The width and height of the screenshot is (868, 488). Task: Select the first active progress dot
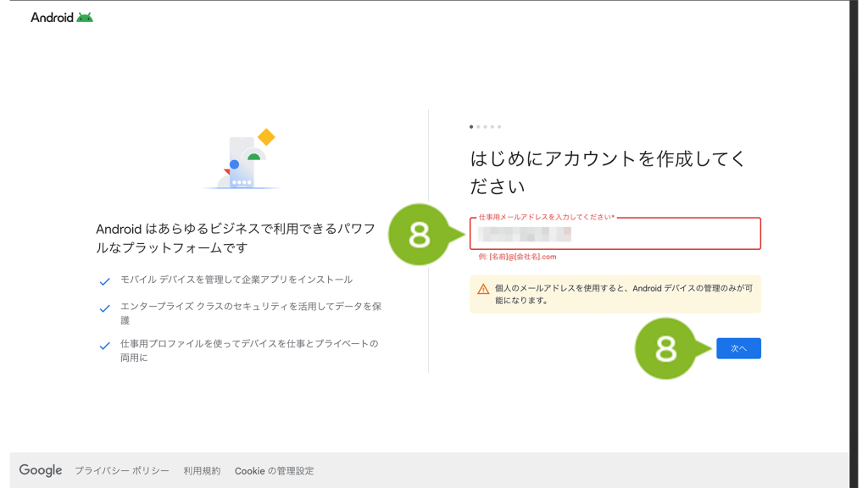(471, 127)
